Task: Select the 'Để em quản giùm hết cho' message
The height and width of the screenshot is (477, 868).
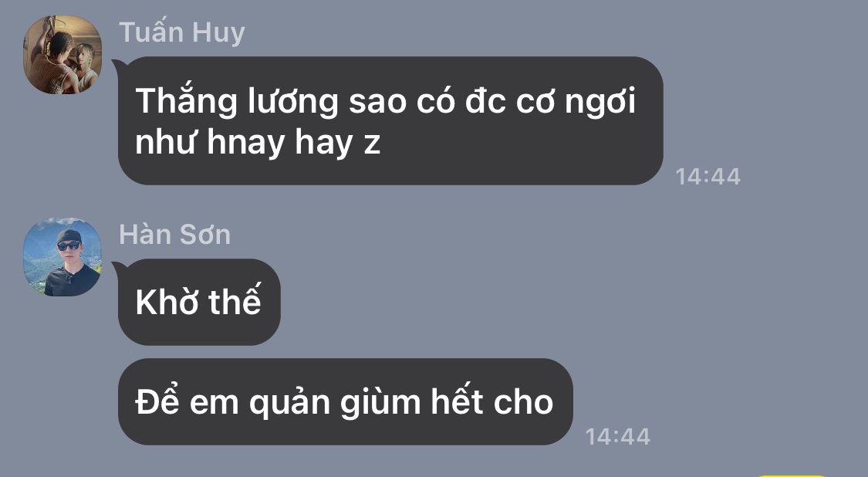Action: click(x=346, y=401)
